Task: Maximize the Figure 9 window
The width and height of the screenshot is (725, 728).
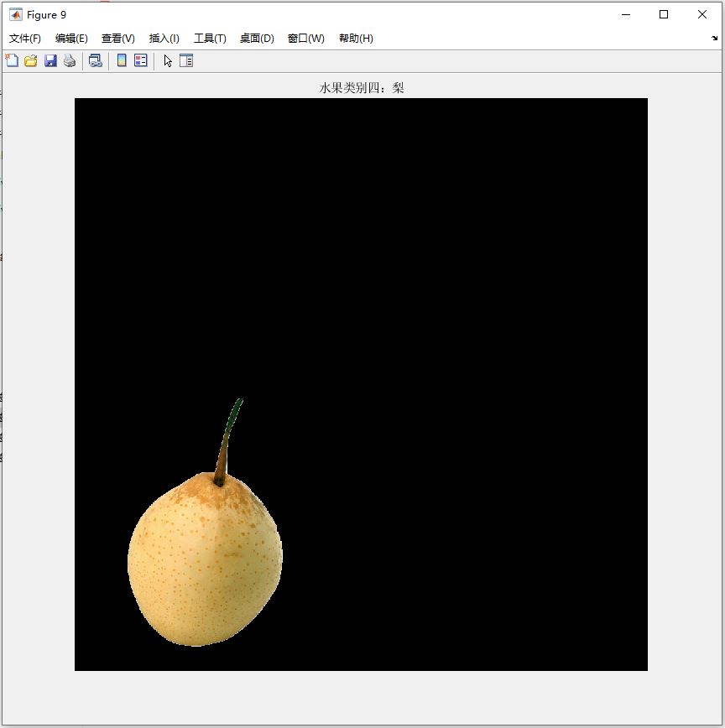Action: tap(664, 15)
